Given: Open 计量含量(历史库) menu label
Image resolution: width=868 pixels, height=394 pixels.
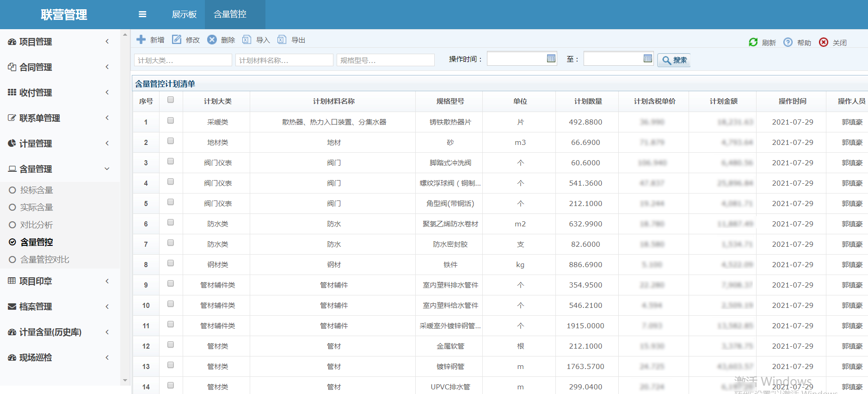Looking at the screenshot, I should pyautogui.click(x=50, y=332).
